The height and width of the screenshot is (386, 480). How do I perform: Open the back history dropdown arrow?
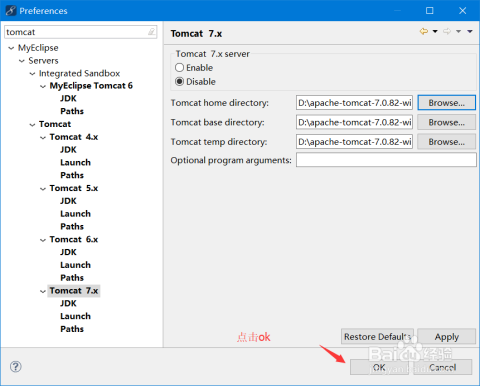pos(435,31)
